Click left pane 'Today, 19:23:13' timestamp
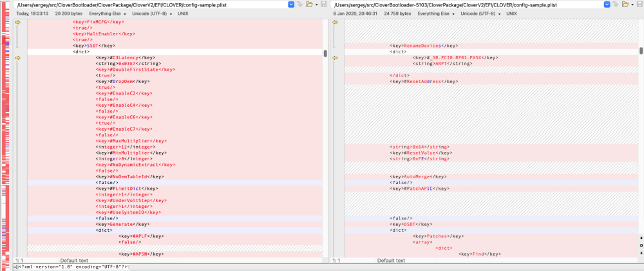Viewport: 644px width, 271px height. pos(32,14)
